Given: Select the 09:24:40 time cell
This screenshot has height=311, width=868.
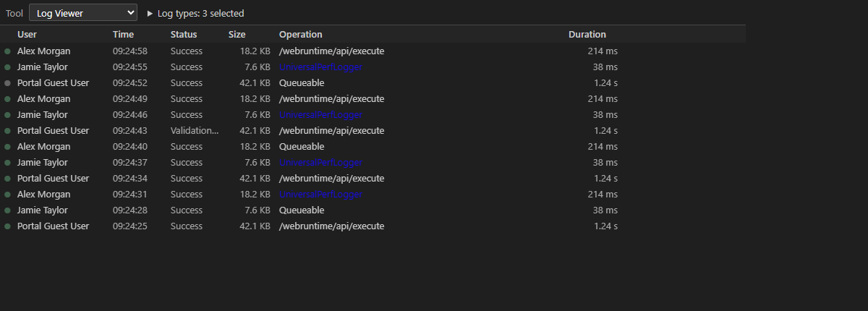Looking at the screenshot, I should (x=130, y=147).
